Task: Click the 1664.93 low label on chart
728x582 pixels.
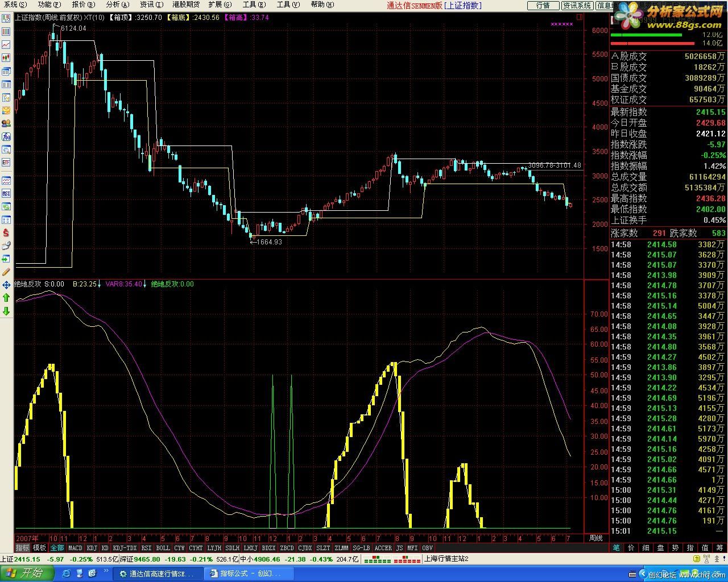Action: (269, 242)
